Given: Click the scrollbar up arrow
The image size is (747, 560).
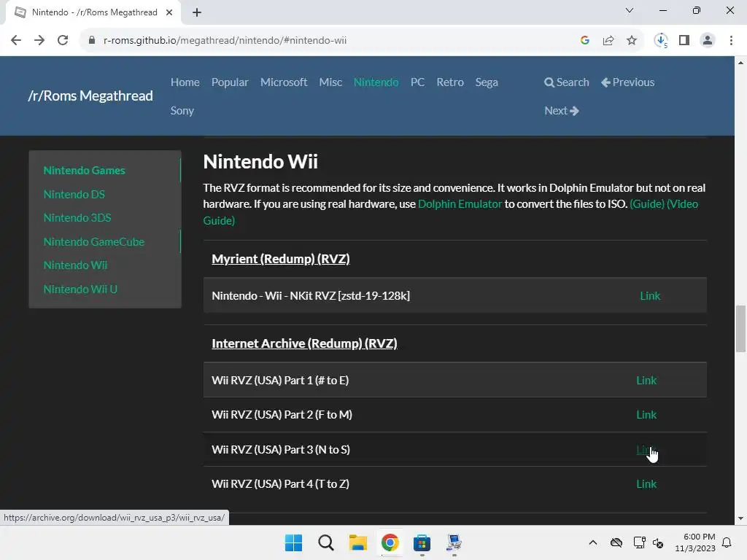Looking at the screenshot, I should pyautogui.click(x=740, y=63).
